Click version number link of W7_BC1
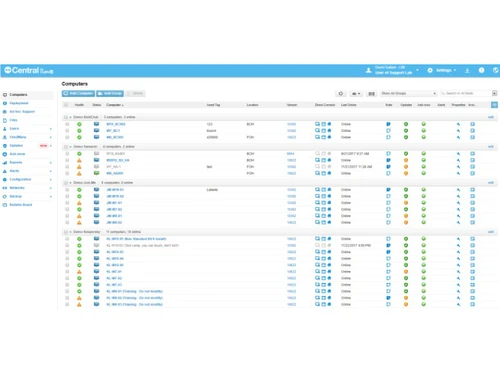500x375 pixels. [291, 131]
